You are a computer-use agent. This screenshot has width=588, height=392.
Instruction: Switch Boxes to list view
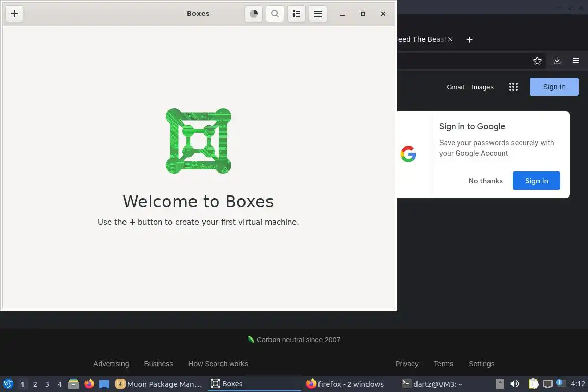click(x=296, y=14)
